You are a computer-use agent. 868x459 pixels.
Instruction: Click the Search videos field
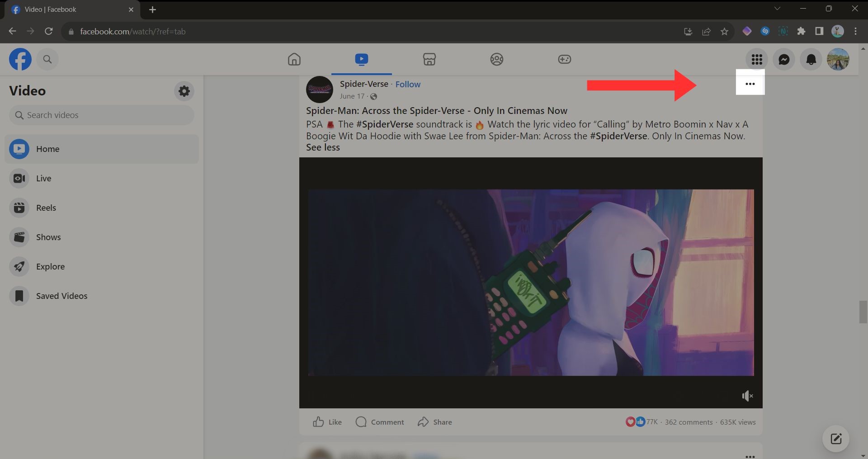(102, 115)
